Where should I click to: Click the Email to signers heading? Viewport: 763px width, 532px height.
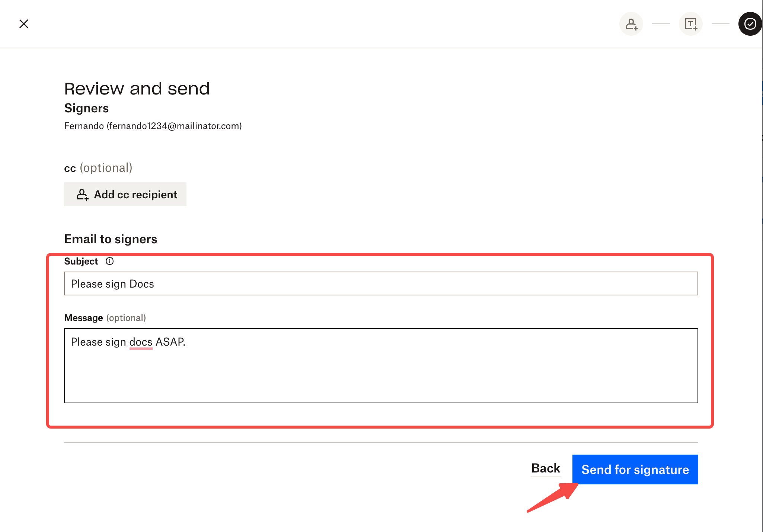(111, 239)
